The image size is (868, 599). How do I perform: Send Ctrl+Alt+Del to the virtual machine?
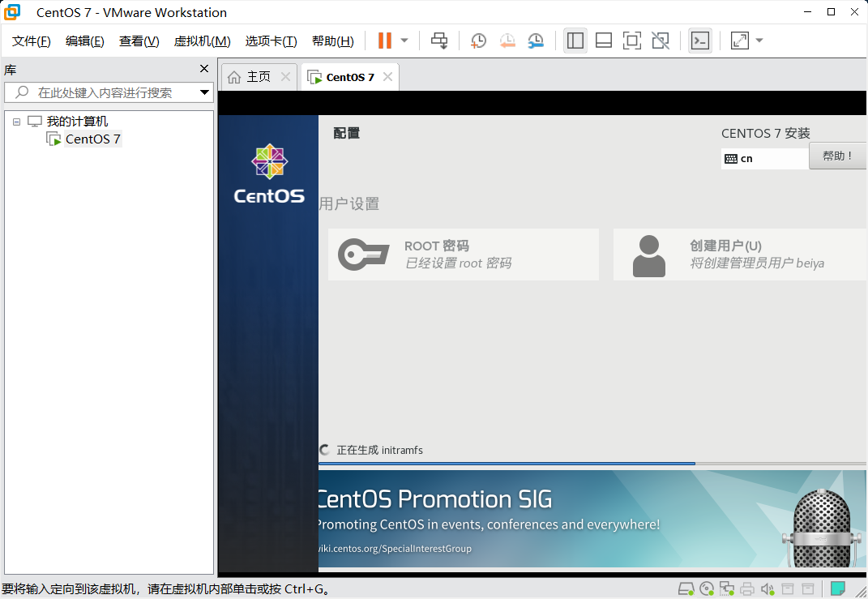(x=439, y=41)
